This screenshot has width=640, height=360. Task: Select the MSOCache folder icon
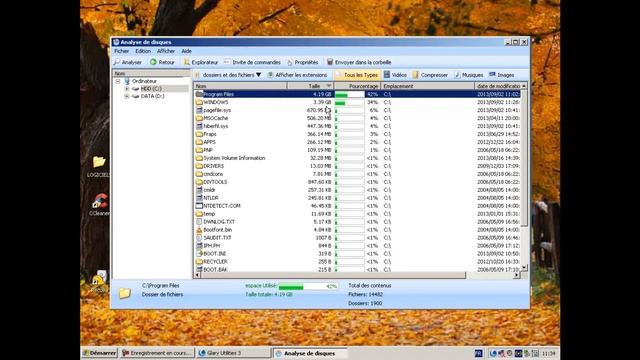199,118
